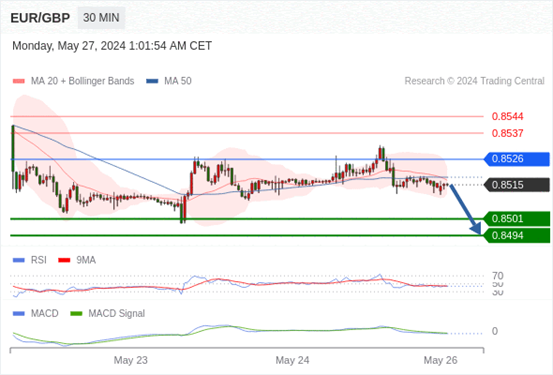
Task: Click the Trading Central research credit
Action: click(474, 81)
